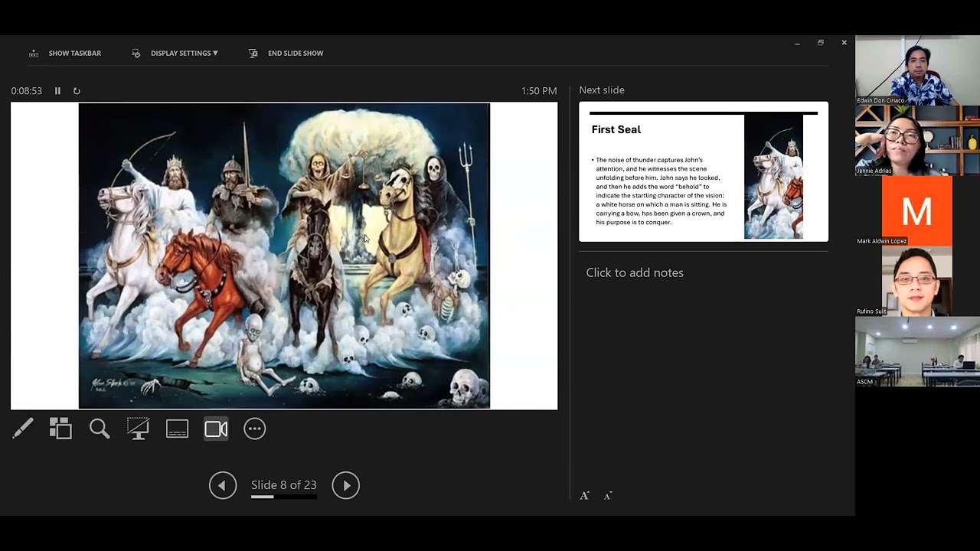Click the slide progress bar under Slide 8 of 23
Image resolution: width=980 pixels, height=551 pixels.
(284, 497)
